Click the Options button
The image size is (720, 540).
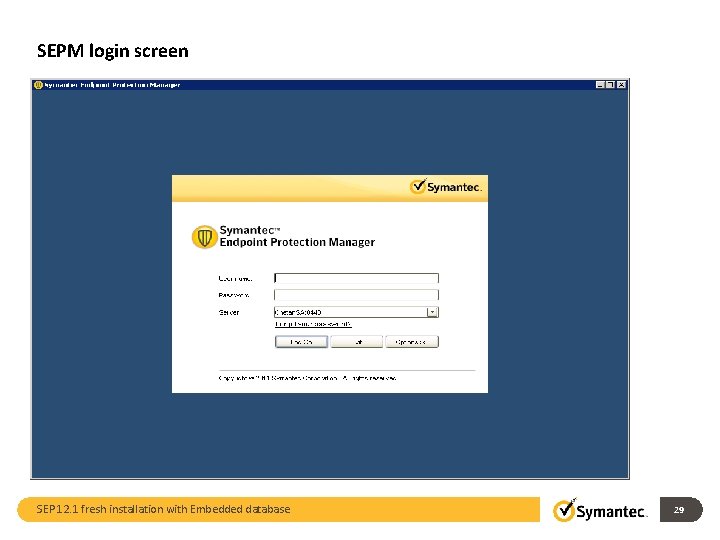tap(412, 342)
